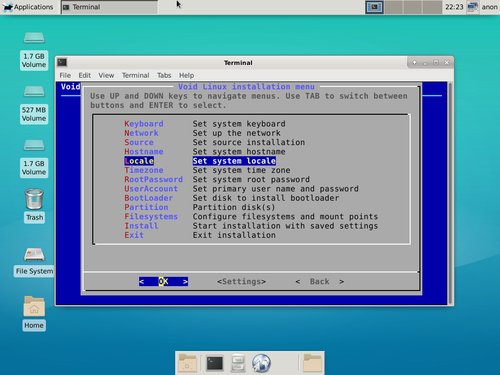Pin the Terminal window with the titlebar stick button
This screenshot has height=375, width=500.
pyautogui.click(x=414, y=62)
